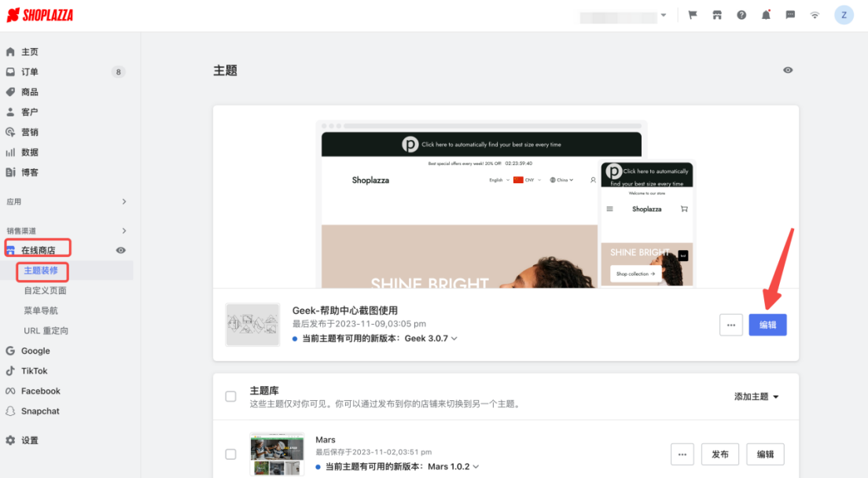Image resolution: width=868 pixels, height=478 pixels.
Task: Open 主题装修 theme customization
Action: point(41,270)
